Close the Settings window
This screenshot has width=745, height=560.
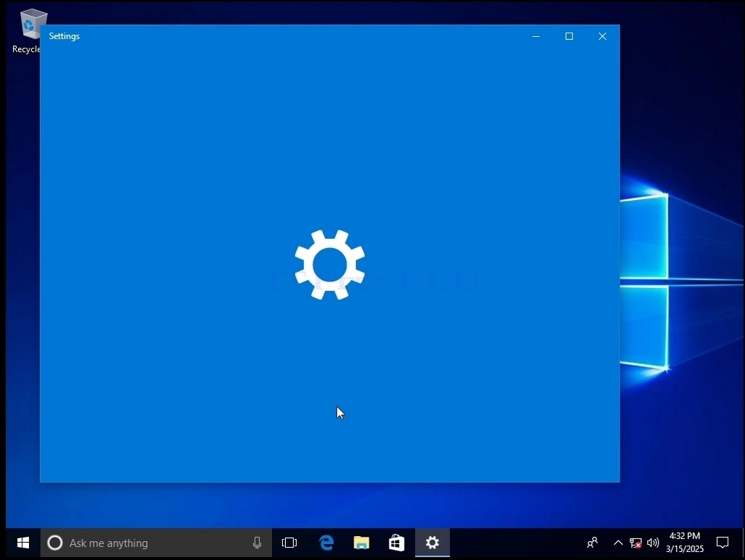click(x=603, y=36)
